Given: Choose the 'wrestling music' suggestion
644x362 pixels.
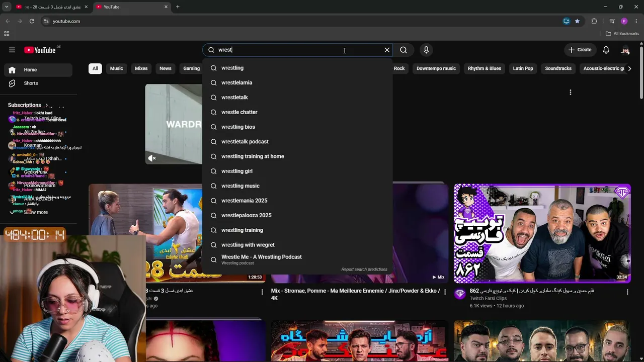Looking at the screenshot, I should [297, 186].
